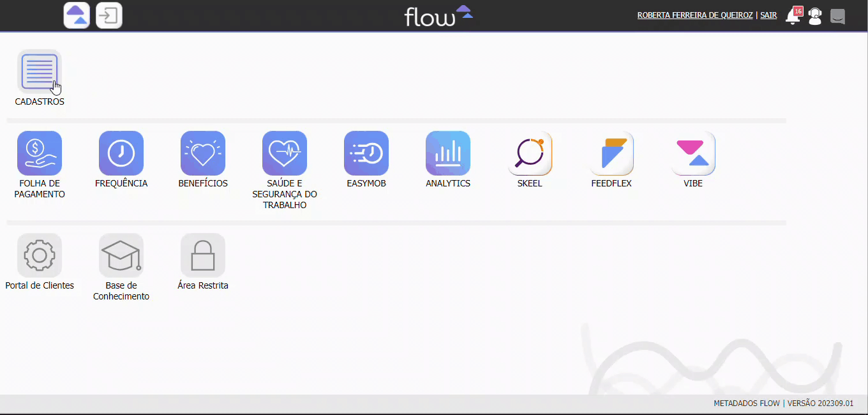The height and width of the screenshot is (415, 868).
Task: Open the Analytics bar chart icon
Action: click(x=448, y=153)
